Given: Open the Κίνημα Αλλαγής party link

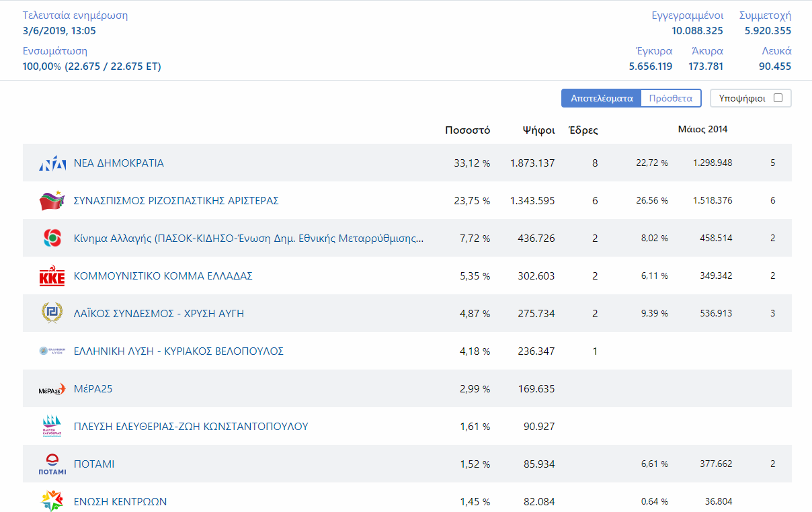Looking at the screenshot, I should 249,239.
